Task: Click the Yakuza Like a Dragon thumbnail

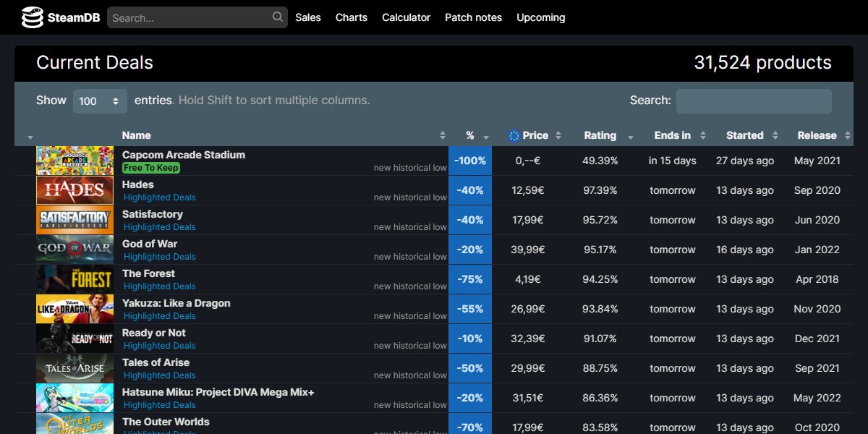Action: (75, 309)
